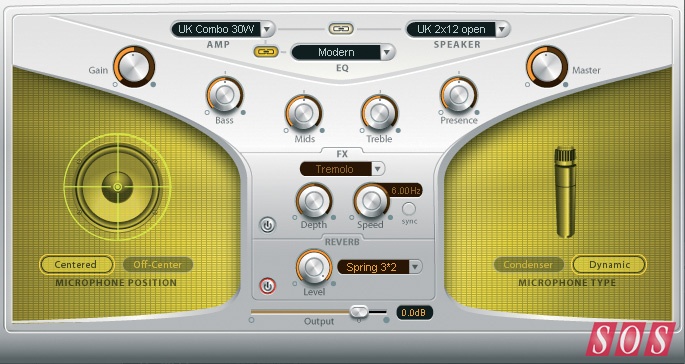Image resolution: width=685 pixels, height=364 pixels.
Task: Click the Amp-Speaker link icon
Action: click(341, 29)
